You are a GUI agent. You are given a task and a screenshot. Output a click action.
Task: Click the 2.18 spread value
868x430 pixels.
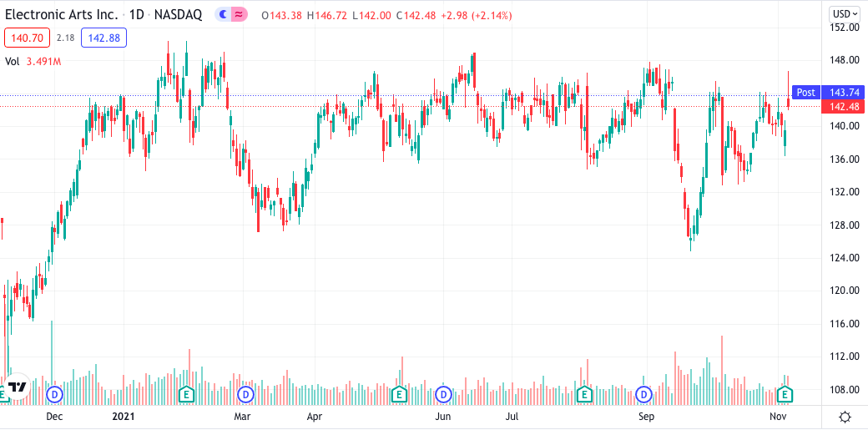point(65,38)
